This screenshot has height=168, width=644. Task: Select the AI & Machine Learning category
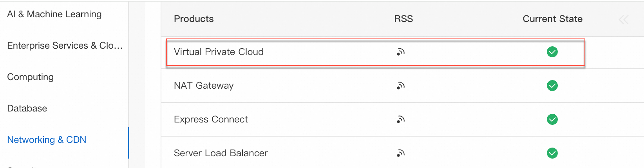54,14
